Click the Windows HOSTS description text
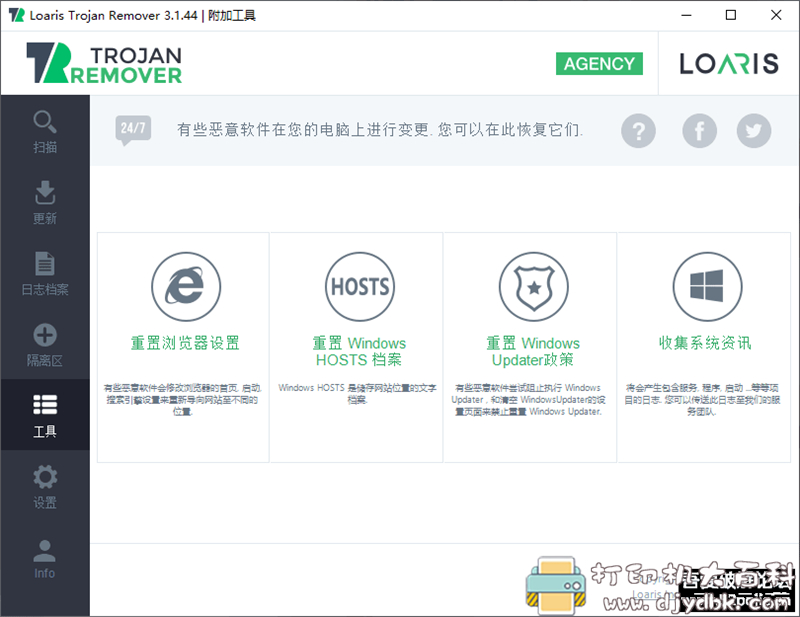The image size is (800, 617). click(x=357, y=393)
